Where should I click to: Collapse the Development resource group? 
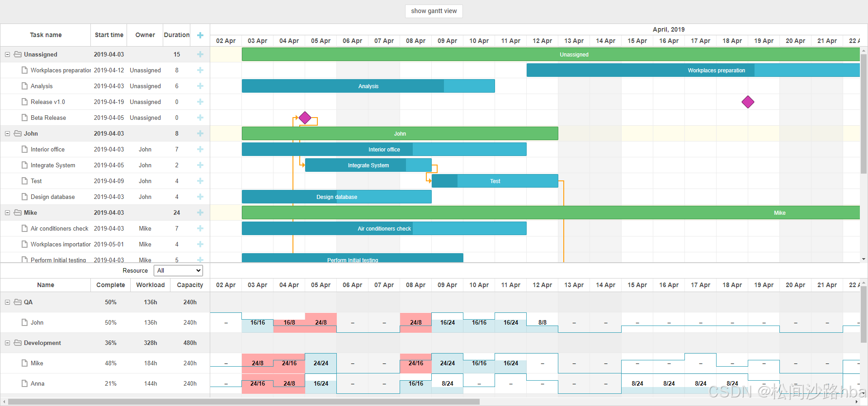click(x=7, y=343)
